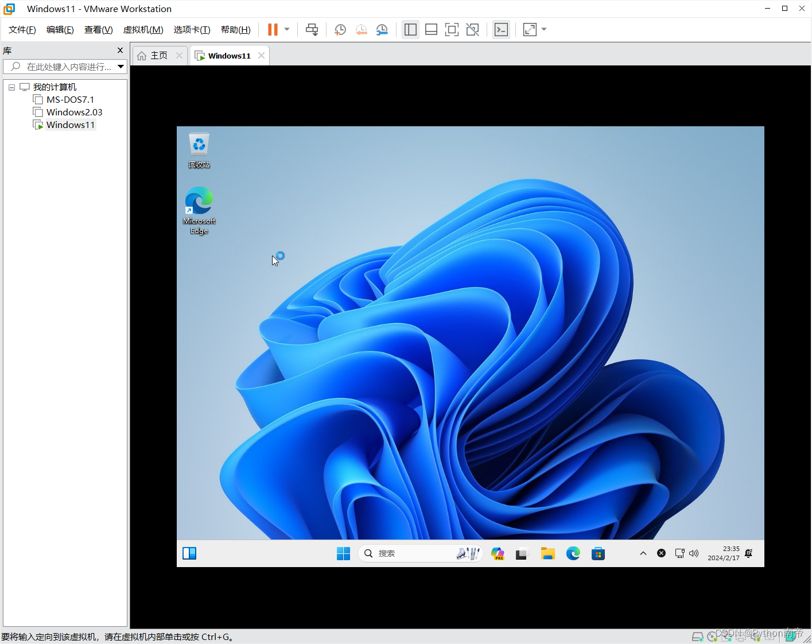Image resolution: width=812 pixels, height=644 pixels.
Task: Open Copilot preview icon in guest taskbar
Action: (x=498, y=553)
